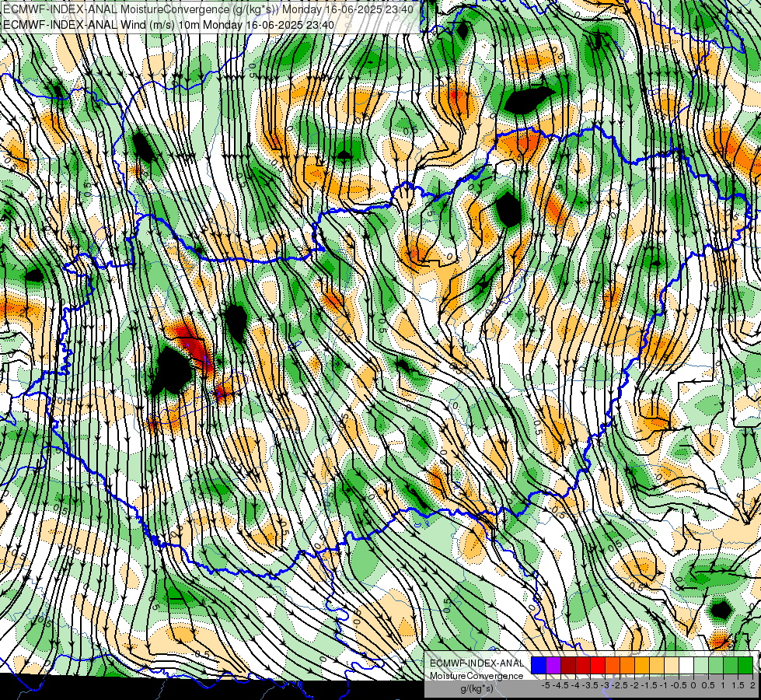761x700 pixels.
Task: Click the legend's 1.5 tick label
Action: (738, 685)
